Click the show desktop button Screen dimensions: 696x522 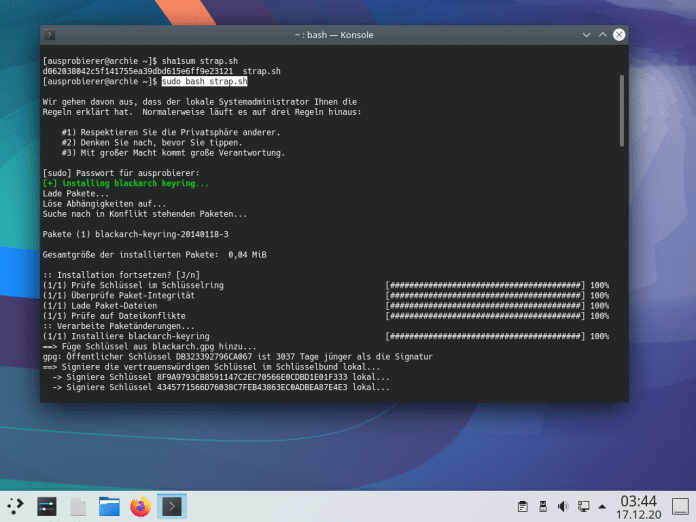[680, 506]
